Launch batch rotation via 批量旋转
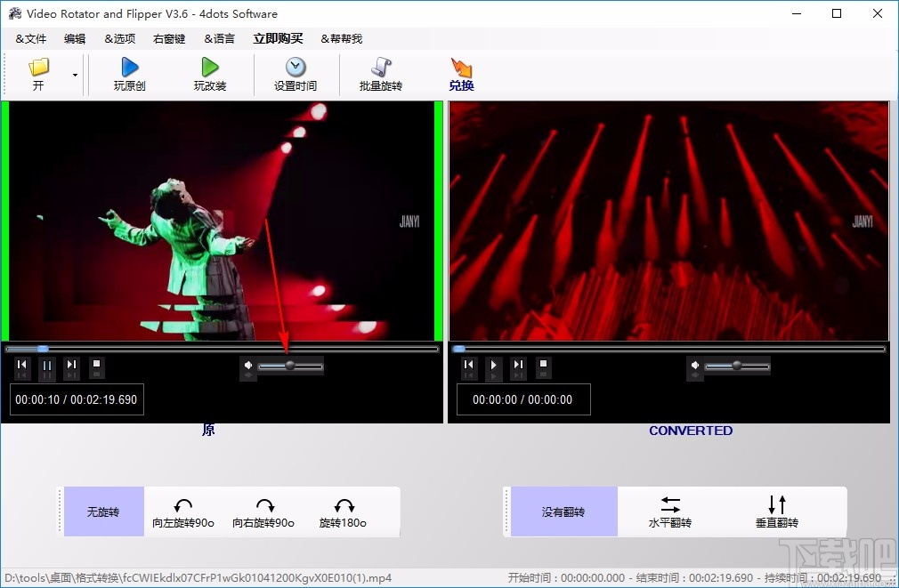This screenshot has width=899, height=588. coord(380,73)
